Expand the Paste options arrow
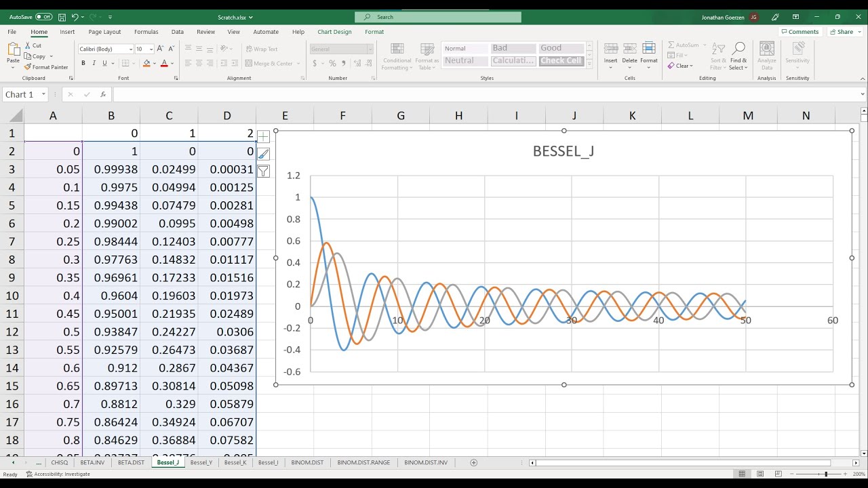The image size is (868, 488). pos(13,67)
